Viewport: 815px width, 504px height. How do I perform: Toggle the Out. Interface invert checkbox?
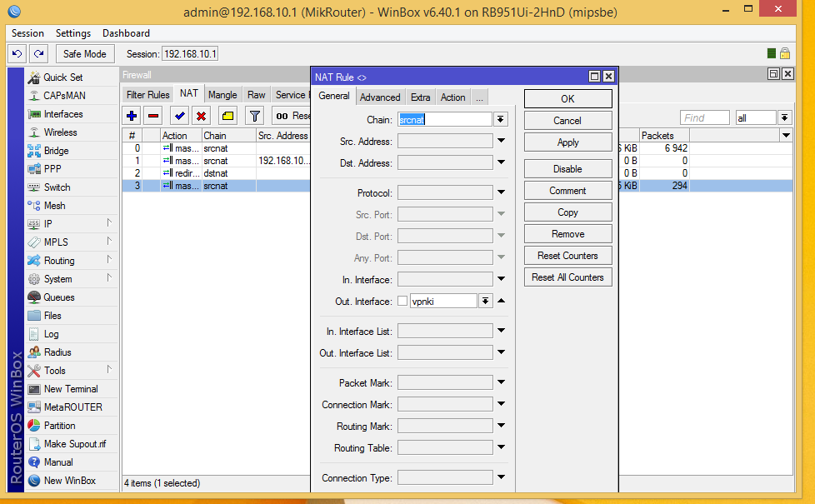coord(402,301)
